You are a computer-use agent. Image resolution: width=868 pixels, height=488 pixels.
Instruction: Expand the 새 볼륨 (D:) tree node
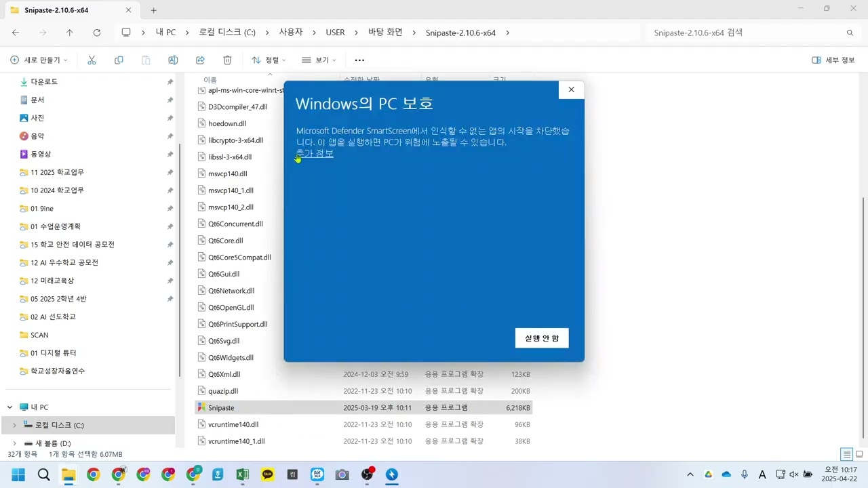pos(14,443)
